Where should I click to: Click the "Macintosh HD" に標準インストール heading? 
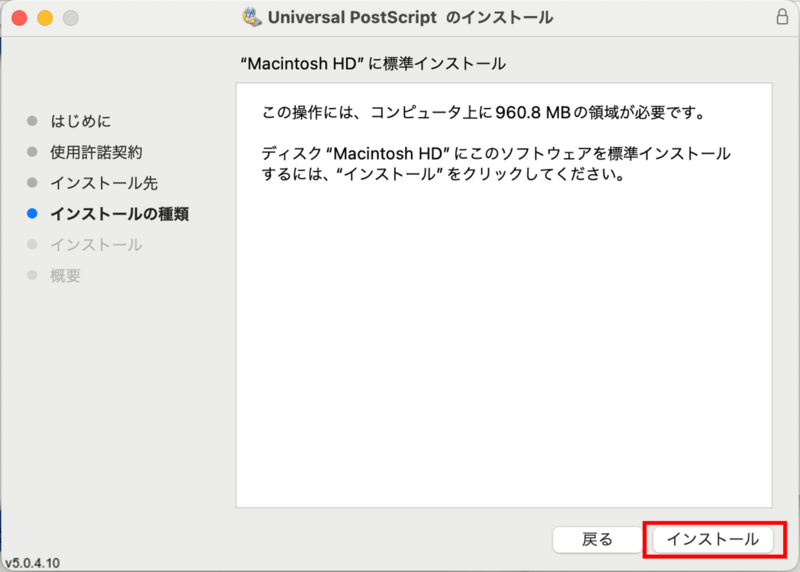pyautogui.click(x=373, y=64)
